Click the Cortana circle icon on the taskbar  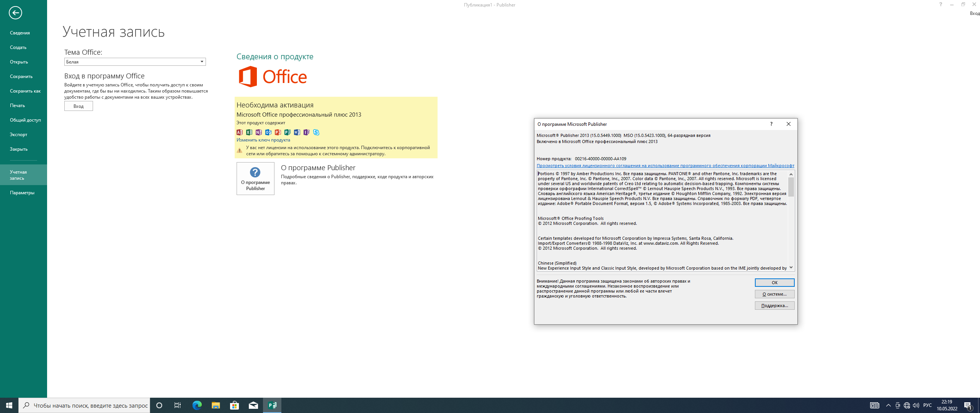coord(159,405)
